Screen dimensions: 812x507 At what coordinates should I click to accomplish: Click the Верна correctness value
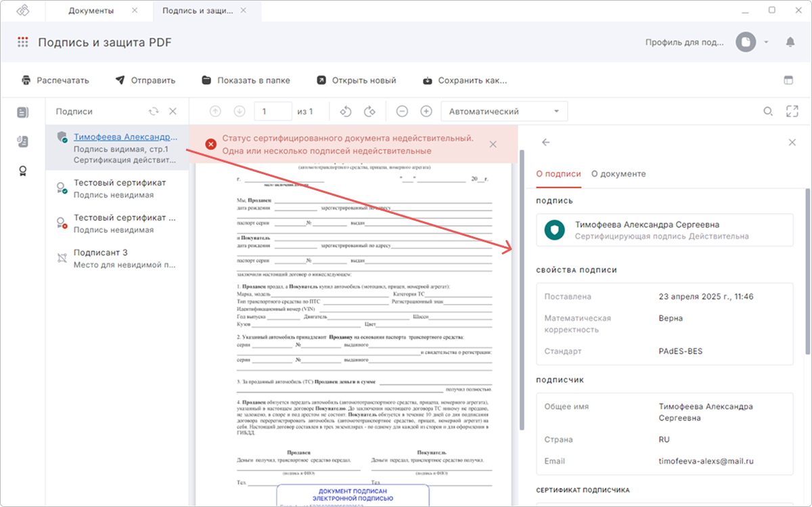click(671, 318)
